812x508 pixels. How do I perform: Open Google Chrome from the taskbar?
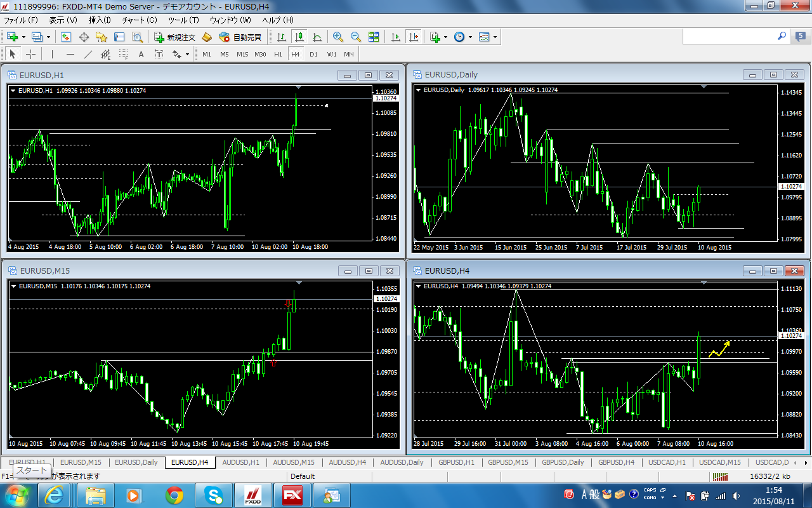pyautogui.click(x=174, y=495)
